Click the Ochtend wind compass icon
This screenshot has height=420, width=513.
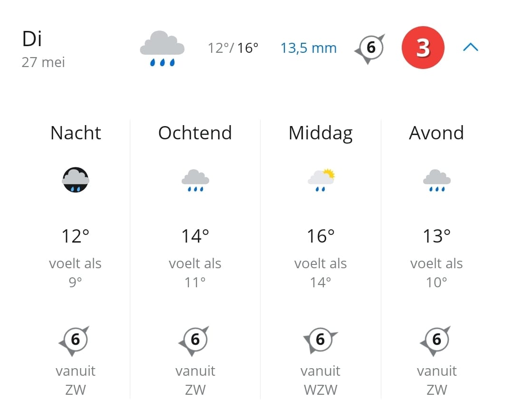coord(194,341)
